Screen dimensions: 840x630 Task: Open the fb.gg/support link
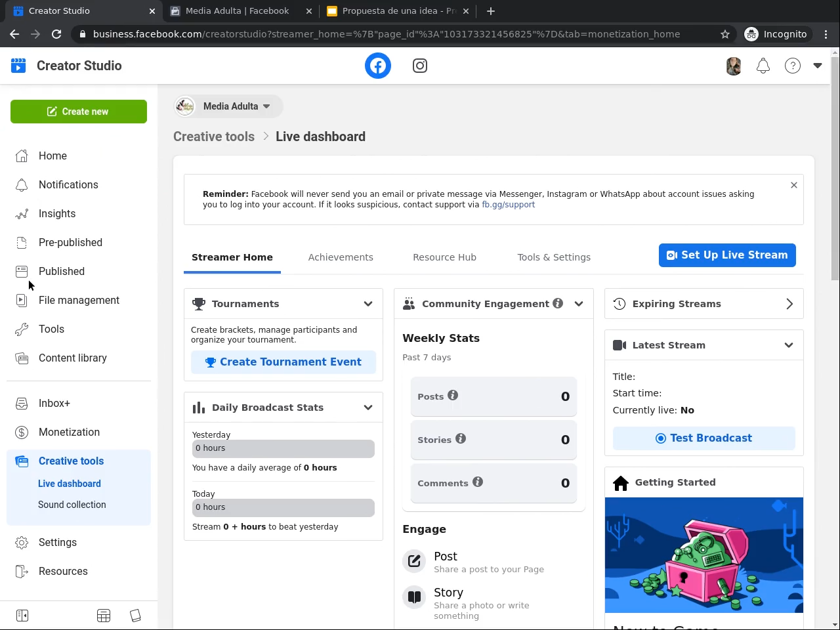coord(508,205)
